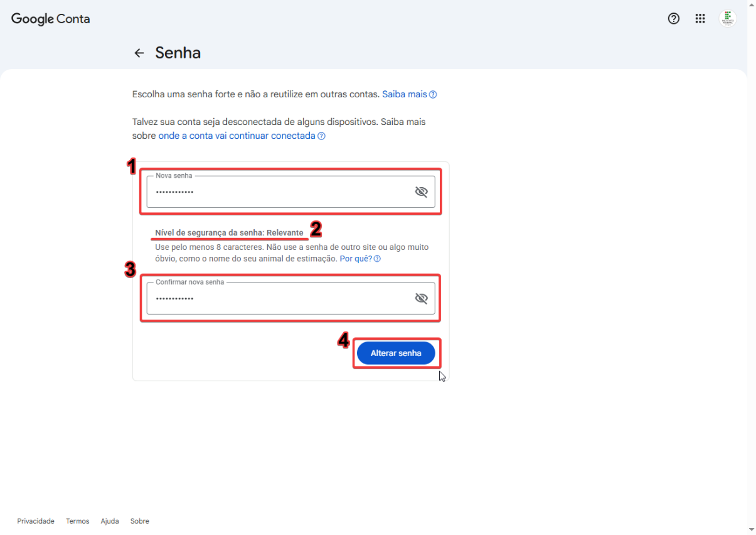Open the 'Por quê?' link
This screenshot has width=756, height=535.
360,259
